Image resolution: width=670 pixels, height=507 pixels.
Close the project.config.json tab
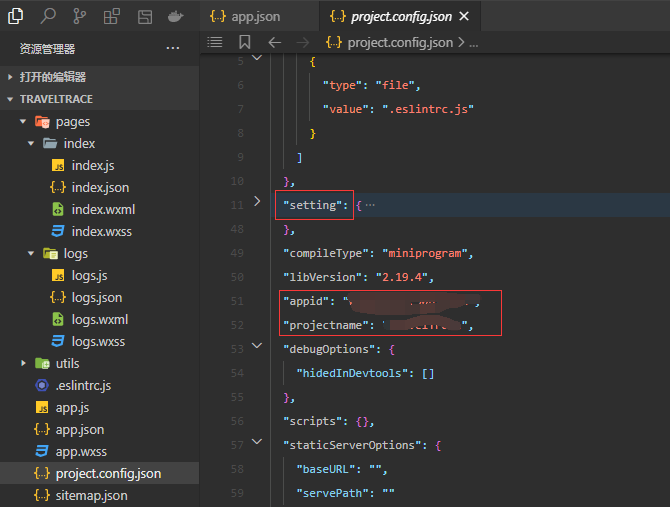[464, 16]
